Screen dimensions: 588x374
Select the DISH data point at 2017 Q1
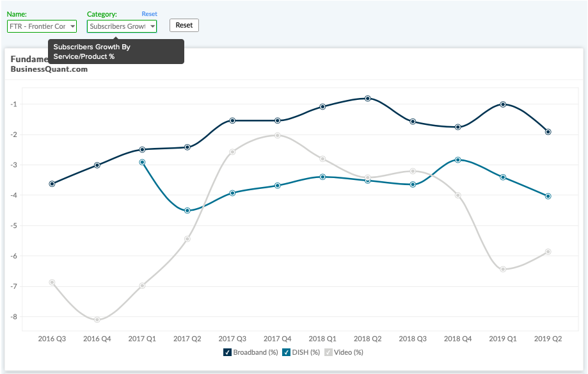143,162
